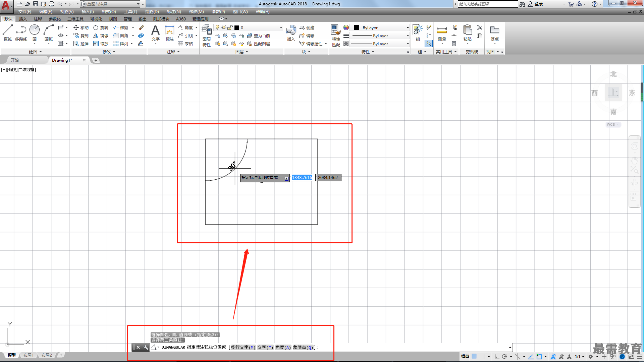This screenshot has width=644, height=362.
Task: Select the Circle (圆) tool
Action: pos(35,33)
